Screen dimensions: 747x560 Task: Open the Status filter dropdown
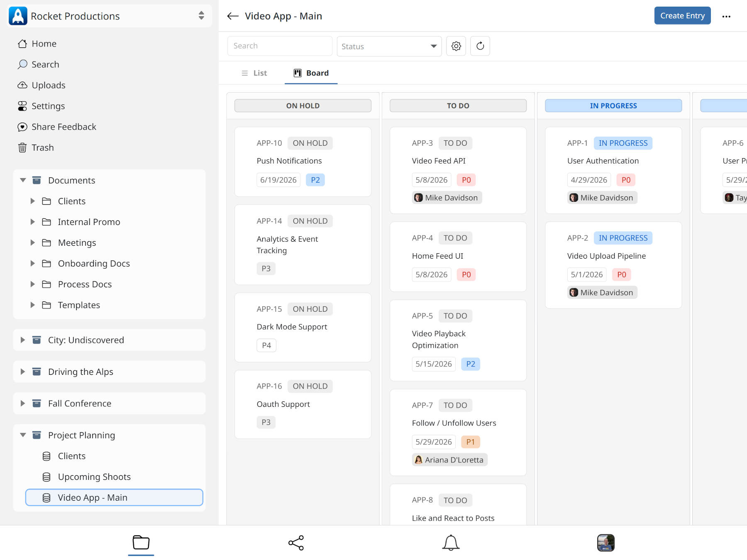click(388, 46)
